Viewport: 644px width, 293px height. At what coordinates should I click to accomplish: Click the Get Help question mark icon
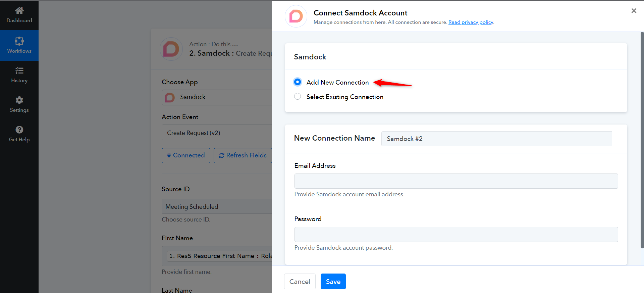point(19,130)
